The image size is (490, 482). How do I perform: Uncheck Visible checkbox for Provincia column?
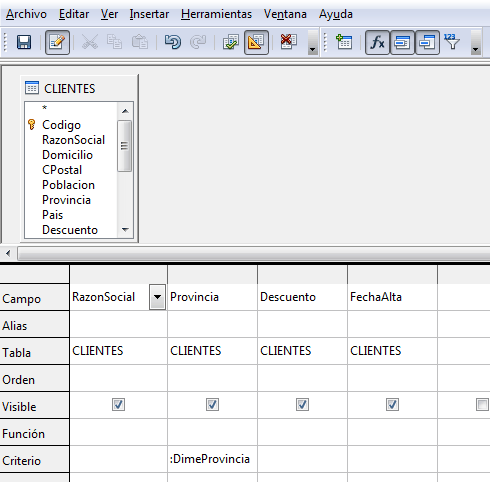212,405
